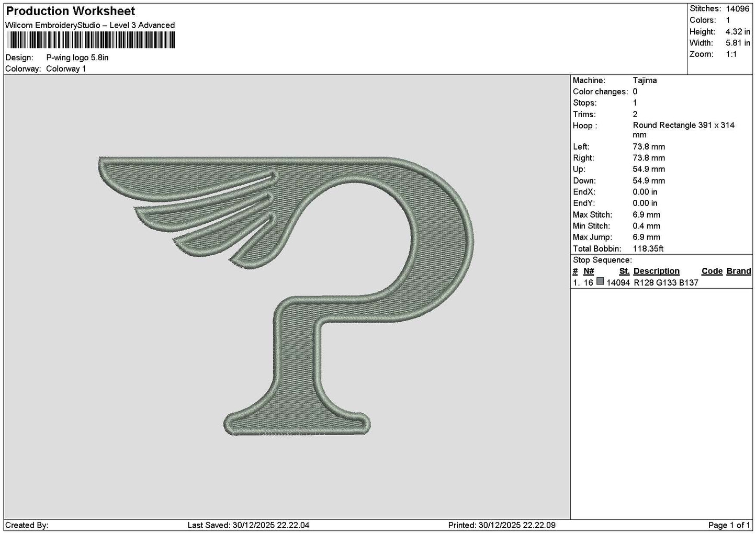This screenshot has width=756, height=534.
Task: Click the Min Stitch value "0.4 mm"
Action: click(x=646, y=225)
